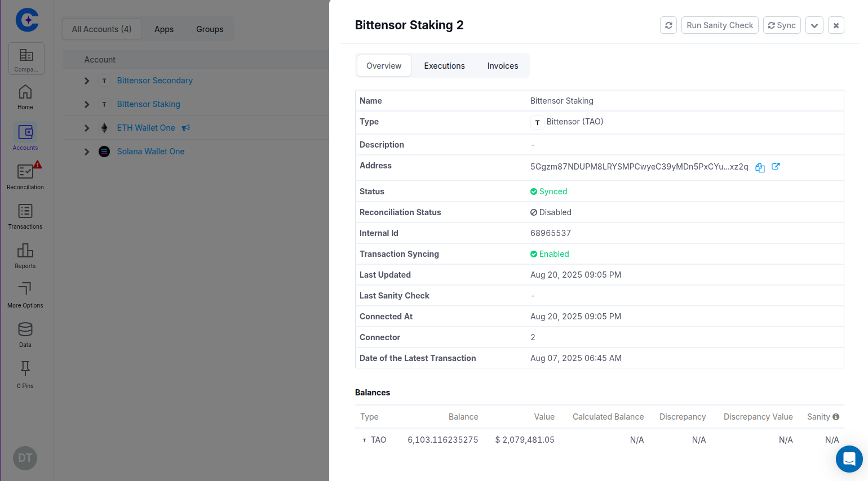
Task: Open Reconciliation in the sidebar
Action: [x=25, y=176]
